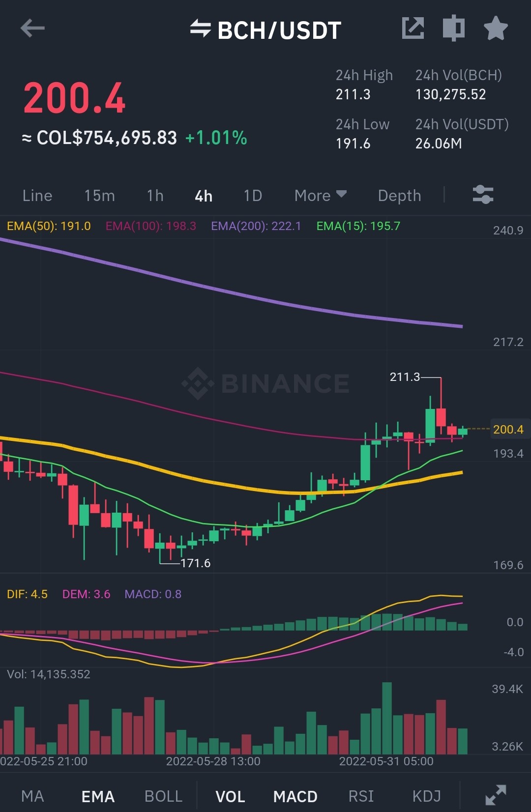Switch to Line chart view
The image size is (531, 812).
pyautogui.click(x=37, y=196)
